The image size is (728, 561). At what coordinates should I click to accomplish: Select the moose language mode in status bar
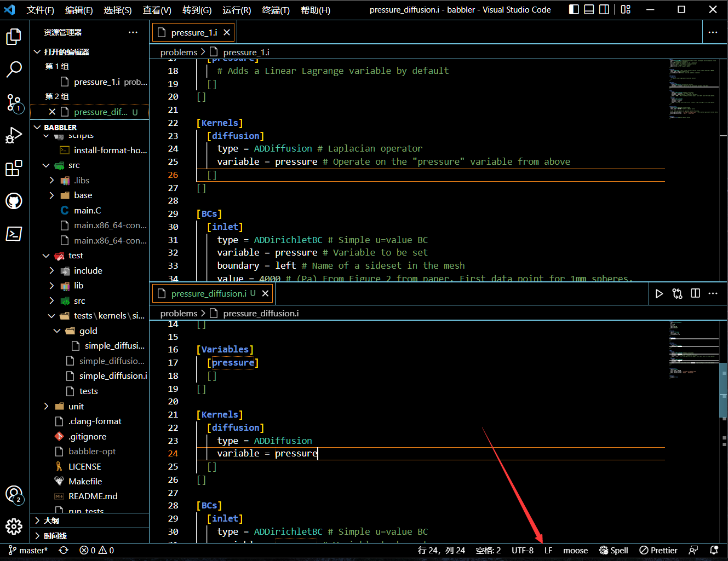click(575, 550)
